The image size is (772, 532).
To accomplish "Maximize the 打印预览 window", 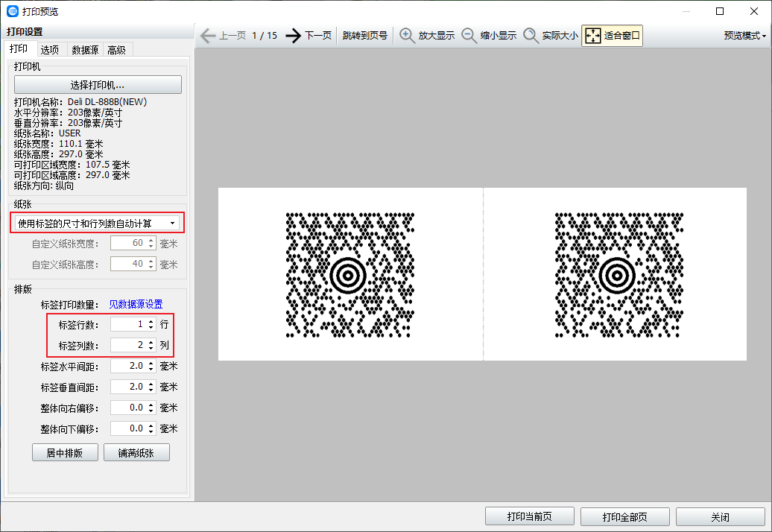I will (x=720, y=11).
